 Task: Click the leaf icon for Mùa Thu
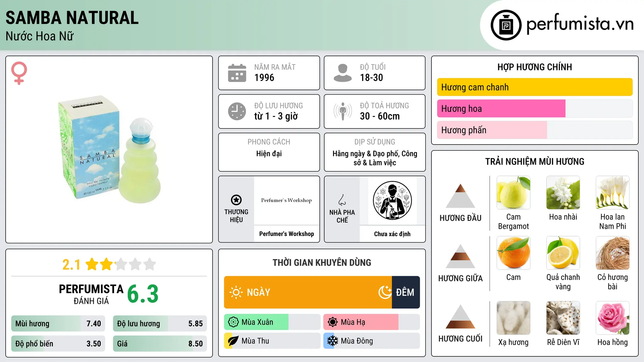[x=233, y=341]
